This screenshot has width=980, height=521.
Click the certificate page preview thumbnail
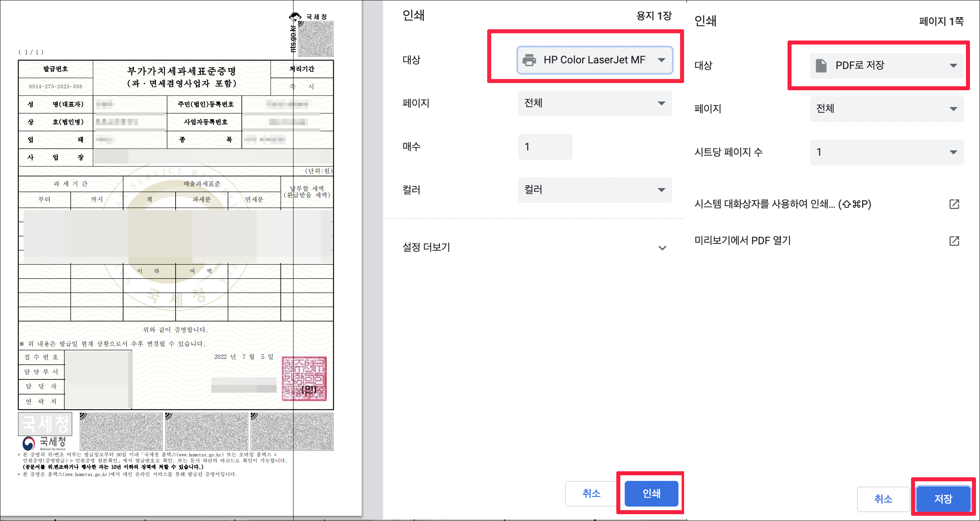181,258
